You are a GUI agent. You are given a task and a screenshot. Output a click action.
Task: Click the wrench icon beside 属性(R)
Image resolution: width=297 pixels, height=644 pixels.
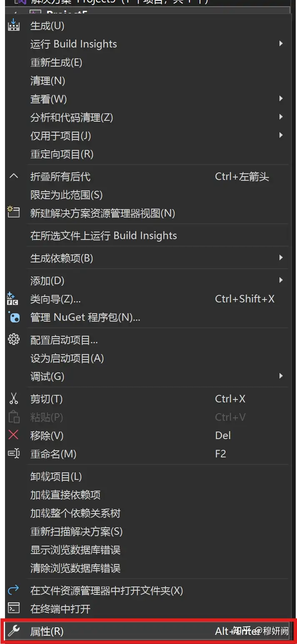click(x=14, y=631)
